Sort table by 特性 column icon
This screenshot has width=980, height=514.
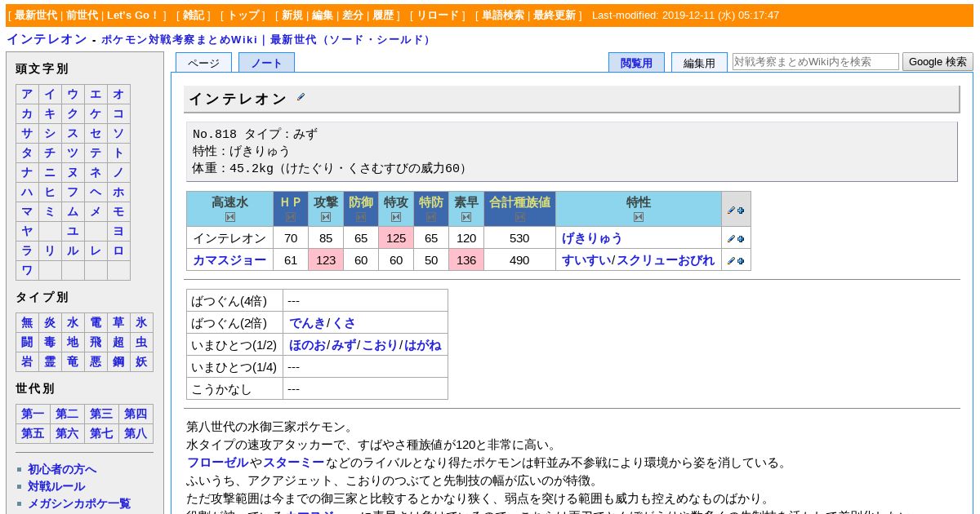tap(639, 217)
